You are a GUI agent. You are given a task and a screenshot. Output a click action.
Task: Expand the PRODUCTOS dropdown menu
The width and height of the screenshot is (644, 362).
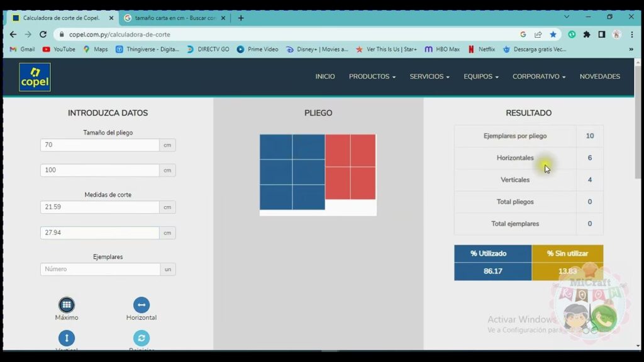pos(372,77)
